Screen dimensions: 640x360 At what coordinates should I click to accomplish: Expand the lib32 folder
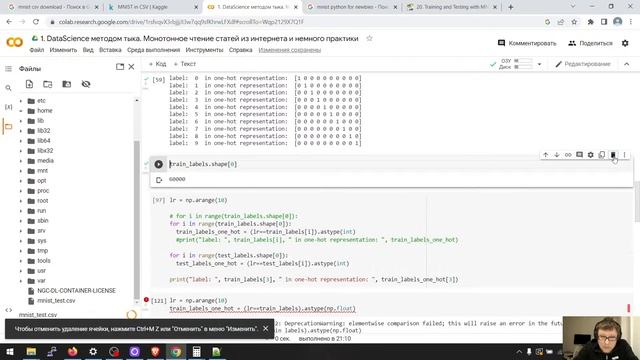(x=21, y=131)
